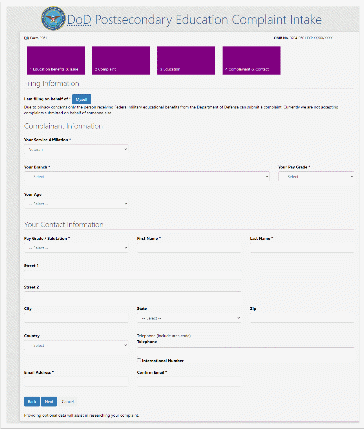Go to the second purple step tile
The image size is (364, 429).
[x=121, y=60]
